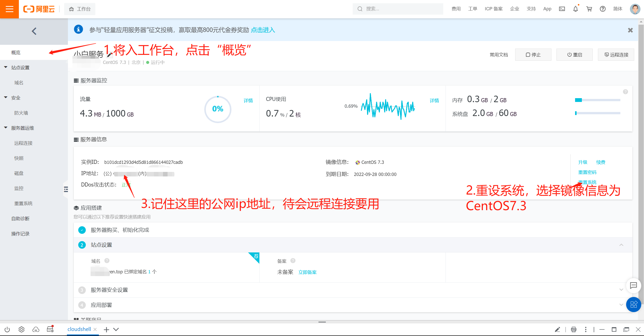
Task: Click the APP printer icon in bottom bar
Action: point(574,329)
